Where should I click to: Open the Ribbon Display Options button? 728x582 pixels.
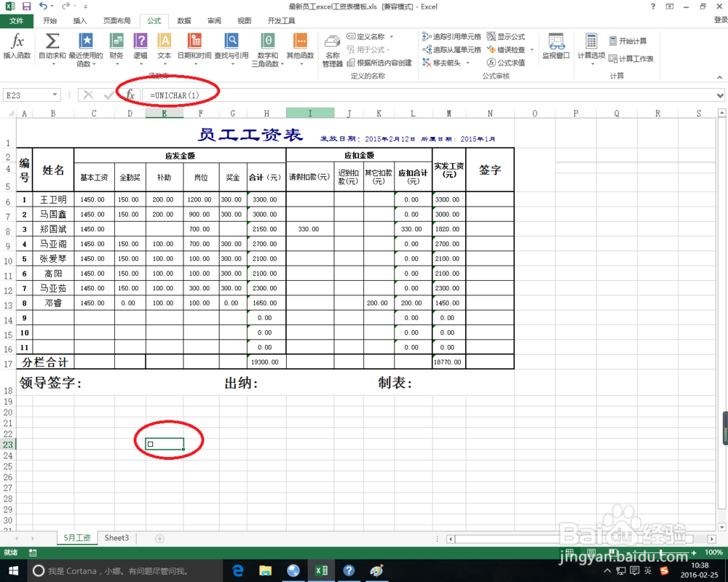coord(670,7)
